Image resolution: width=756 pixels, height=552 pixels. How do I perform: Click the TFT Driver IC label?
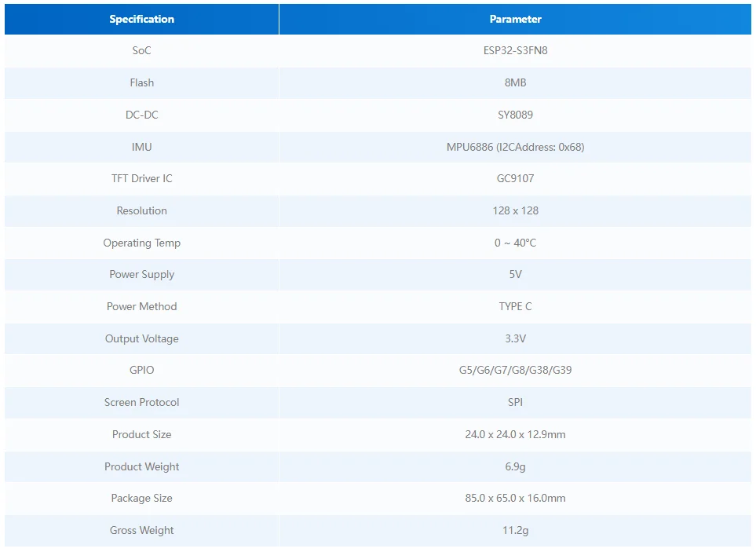[x=142, y=178]
